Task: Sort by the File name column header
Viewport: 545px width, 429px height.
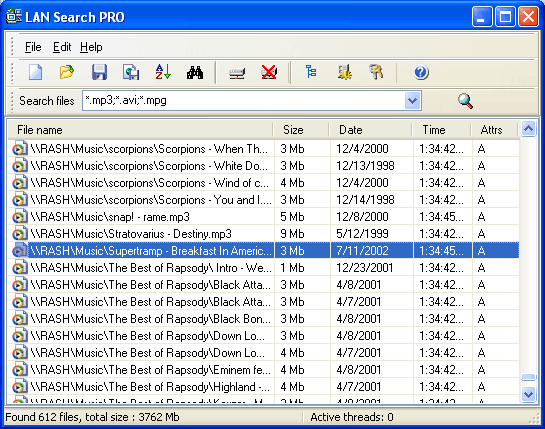Action: (x=141, y=130)
